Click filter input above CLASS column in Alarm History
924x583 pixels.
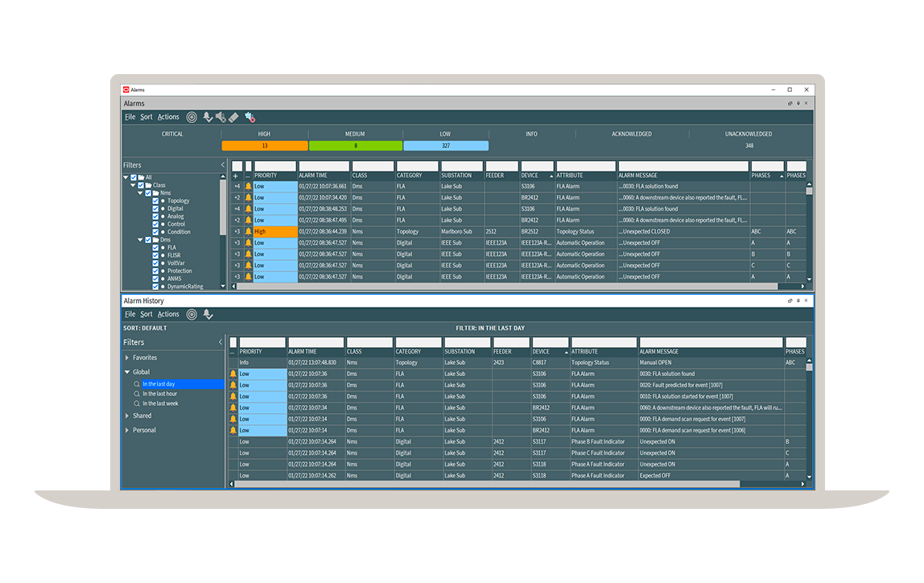(x=369, y=342)
